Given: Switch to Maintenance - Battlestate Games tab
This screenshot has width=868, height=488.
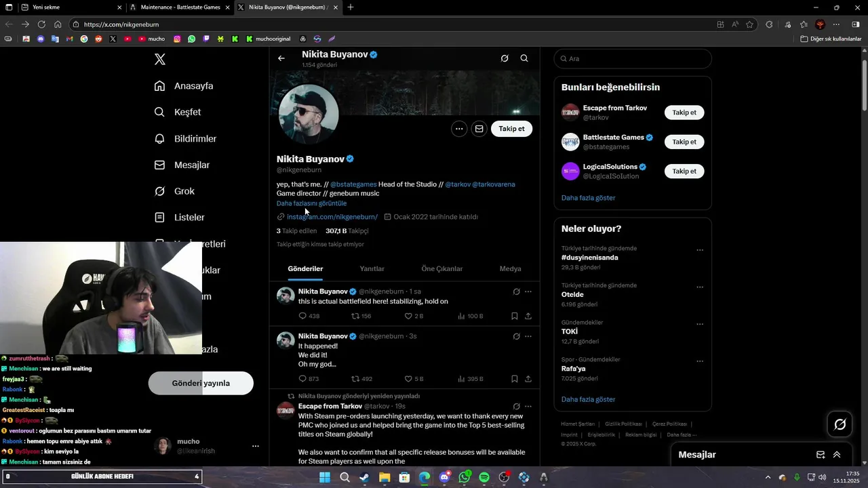Looking at the screenshot, I should (181, 7).
